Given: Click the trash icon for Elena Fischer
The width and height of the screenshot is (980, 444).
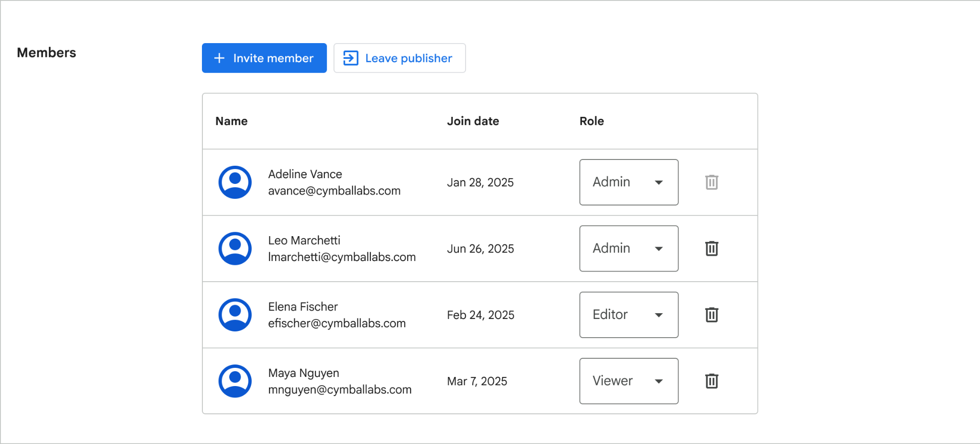Looking at the screenshot, I should click(712, 315).
